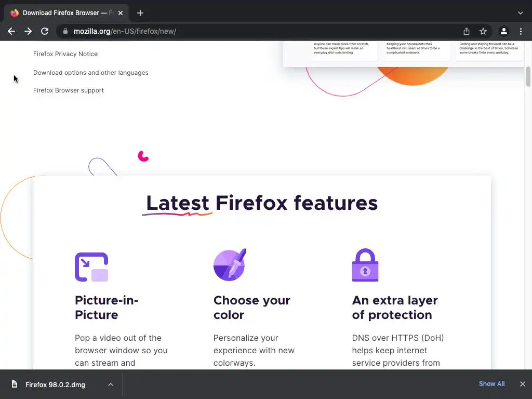
Task: Click the file icon of Firefox 98.0.2.dmg
Action: click(14, 384)
